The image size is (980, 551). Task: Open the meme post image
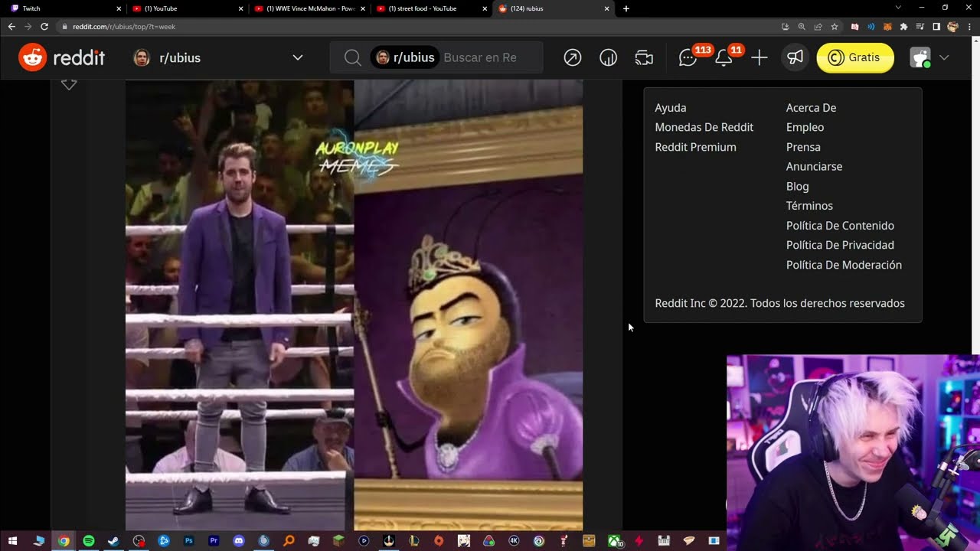tap(354, 305)
